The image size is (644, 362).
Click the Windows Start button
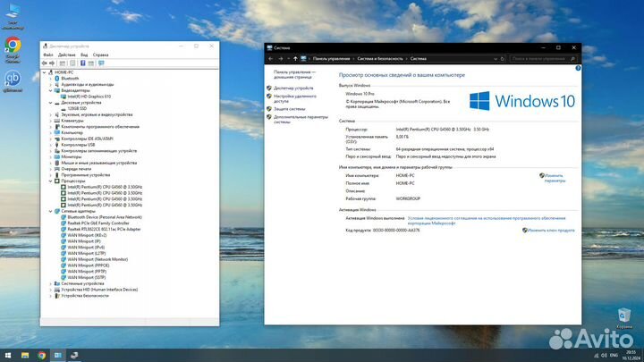coord(6,355)
